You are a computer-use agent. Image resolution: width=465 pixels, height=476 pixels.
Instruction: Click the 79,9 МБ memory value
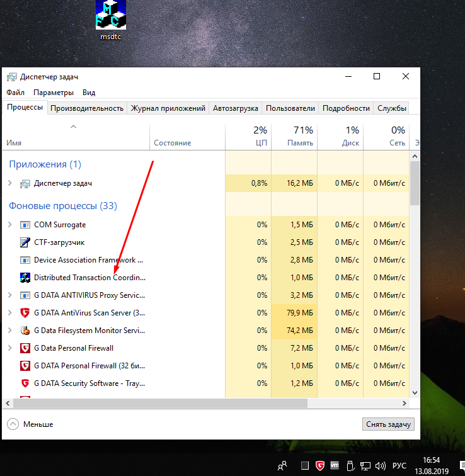point(299,313)
